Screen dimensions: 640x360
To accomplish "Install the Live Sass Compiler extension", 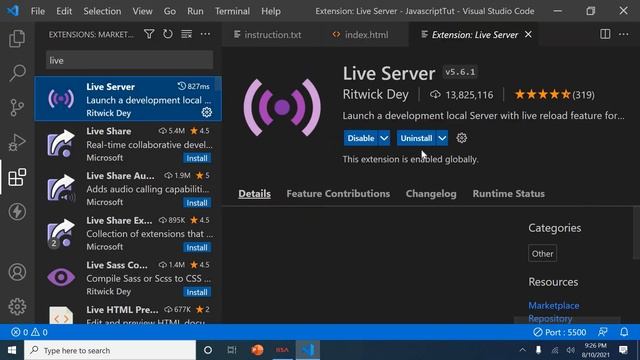I will [197, 292].
